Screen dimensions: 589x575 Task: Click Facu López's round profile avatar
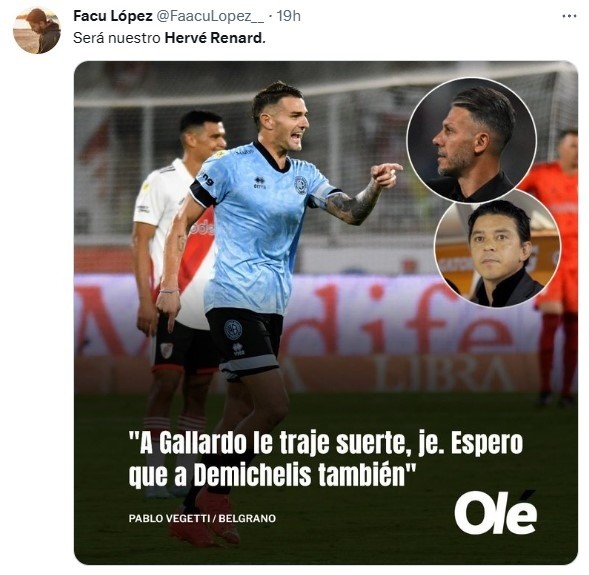(37, 30)
